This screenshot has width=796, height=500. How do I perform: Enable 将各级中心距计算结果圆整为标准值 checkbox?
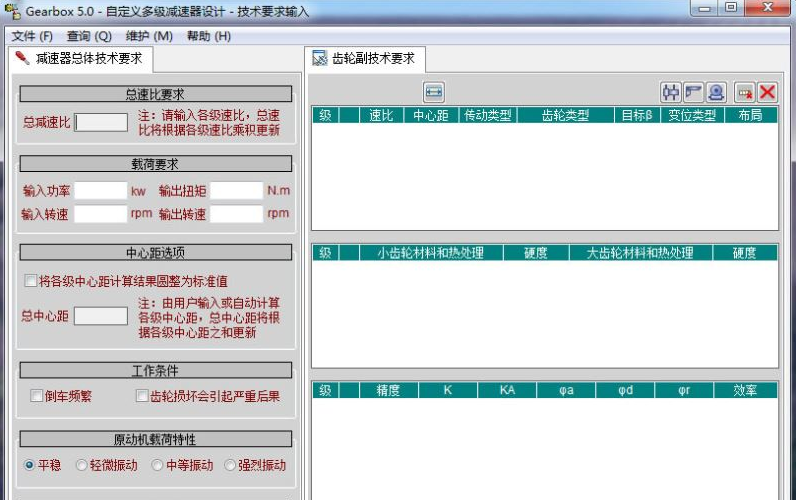pos(31,281)
